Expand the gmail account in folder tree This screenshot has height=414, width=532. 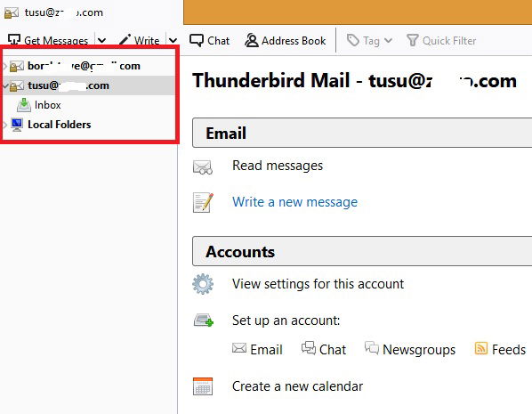pos(4,66)
